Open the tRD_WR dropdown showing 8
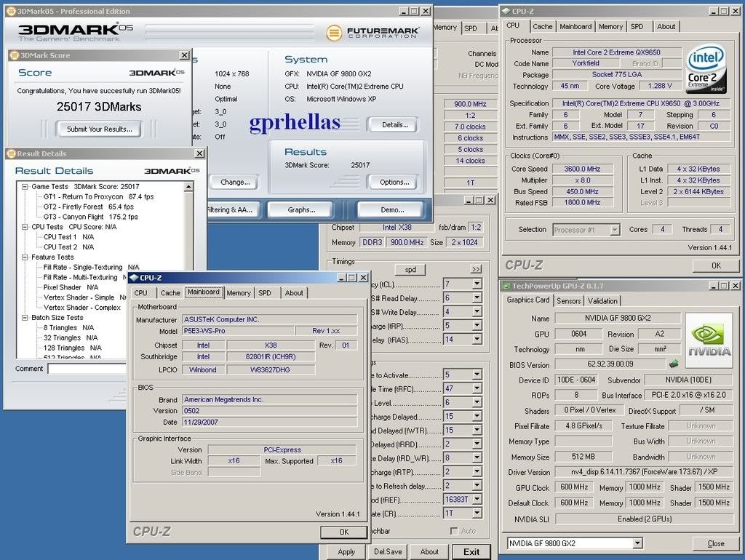The width and height of the screenshot is (745, 560). pyautogui.click(x=477, y=458)
